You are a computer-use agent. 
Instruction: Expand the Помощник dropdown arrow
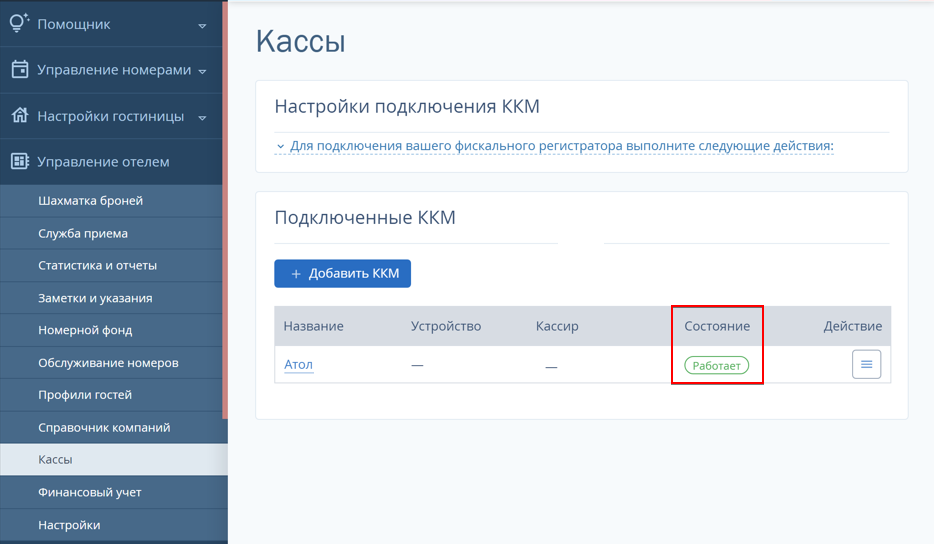tap(202, 26)
